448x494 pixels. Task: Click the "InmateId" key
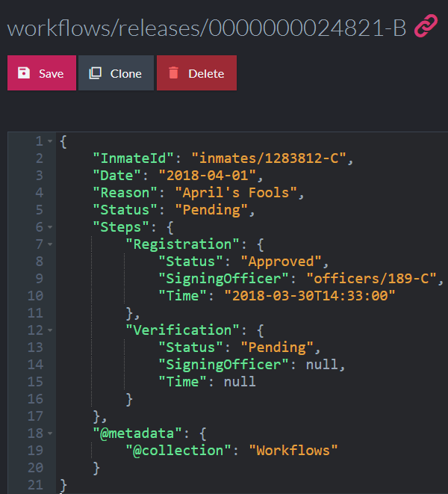click(x=134, y=158)
